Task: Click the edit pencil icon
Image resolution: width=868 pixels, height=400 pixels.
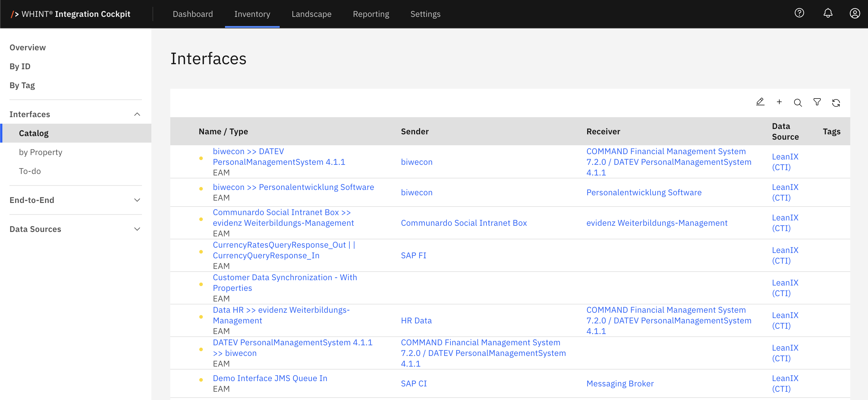Action: click(760, 102)
